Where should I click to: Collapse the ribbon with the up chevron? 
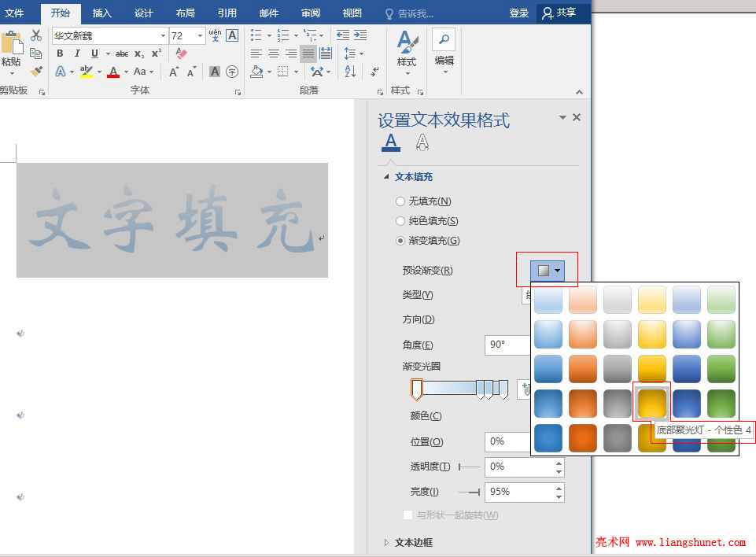click(580, 91)
